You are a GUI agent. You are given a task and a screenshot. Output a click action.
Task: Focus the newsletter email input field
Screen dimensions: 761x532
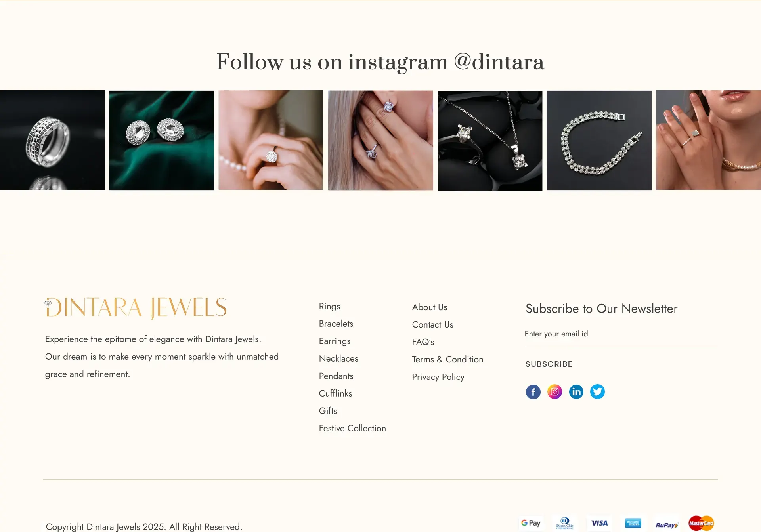point(621,334)
